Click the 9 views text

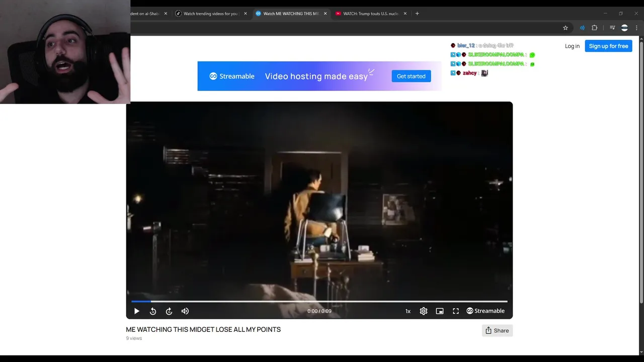(134, 338)
